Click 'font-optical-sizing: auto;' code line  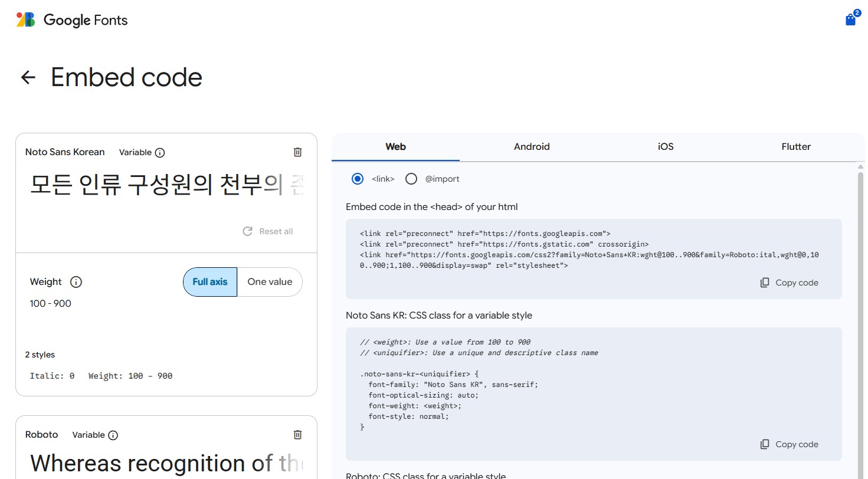point(424,395)
